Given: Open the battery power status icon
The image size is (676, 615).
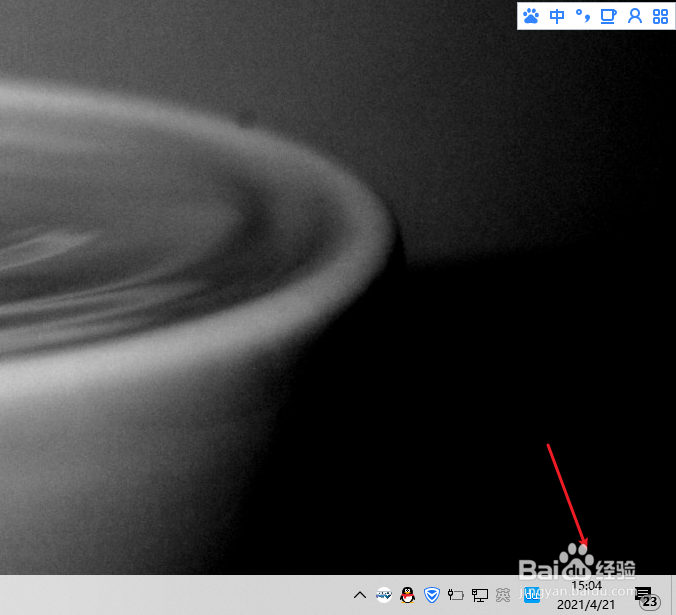Looking at the screenshot, I should point(455,595).
